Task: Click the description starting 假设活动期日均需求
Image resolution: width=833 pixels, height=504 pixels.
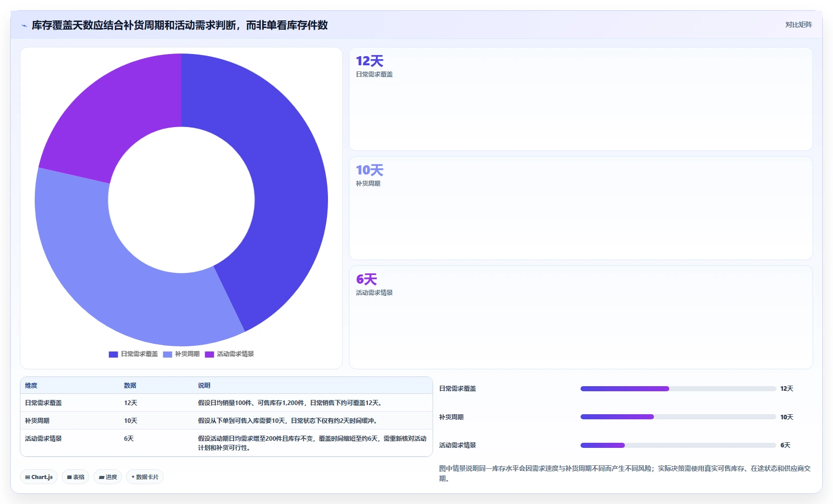Action: pos(312,443)
